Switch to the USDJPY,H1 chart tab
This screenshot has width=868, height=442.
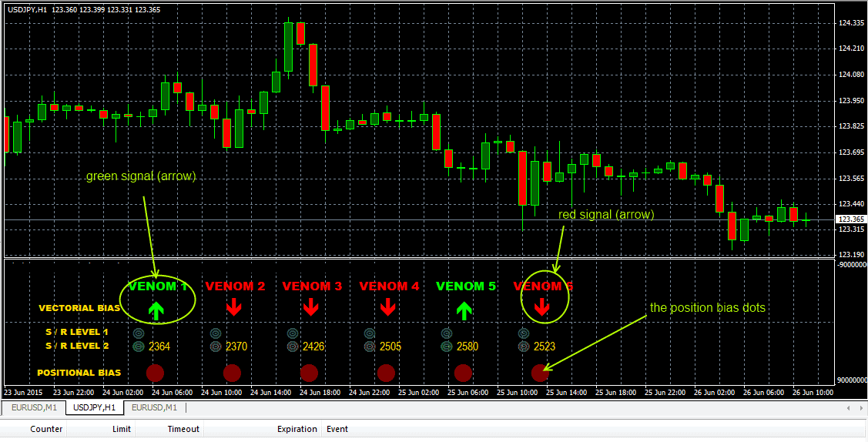click(x=94, y=407)
